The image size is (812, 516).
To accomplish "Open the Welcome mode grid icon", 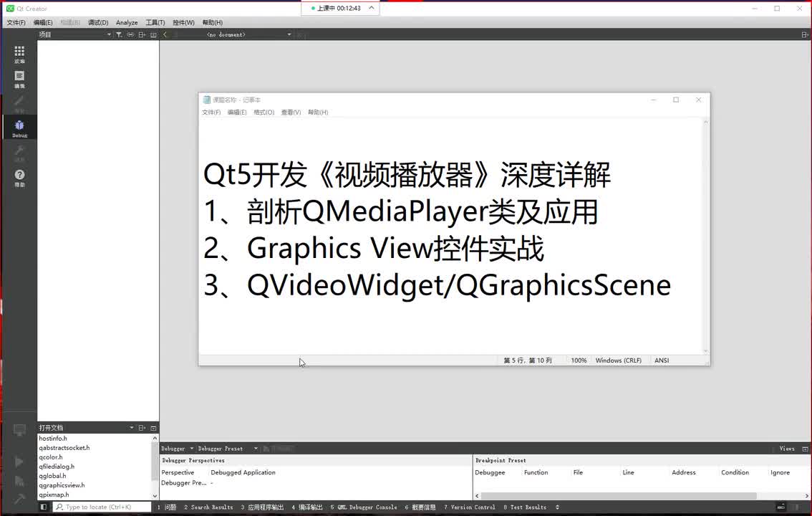I will click(x=19, y=54).
